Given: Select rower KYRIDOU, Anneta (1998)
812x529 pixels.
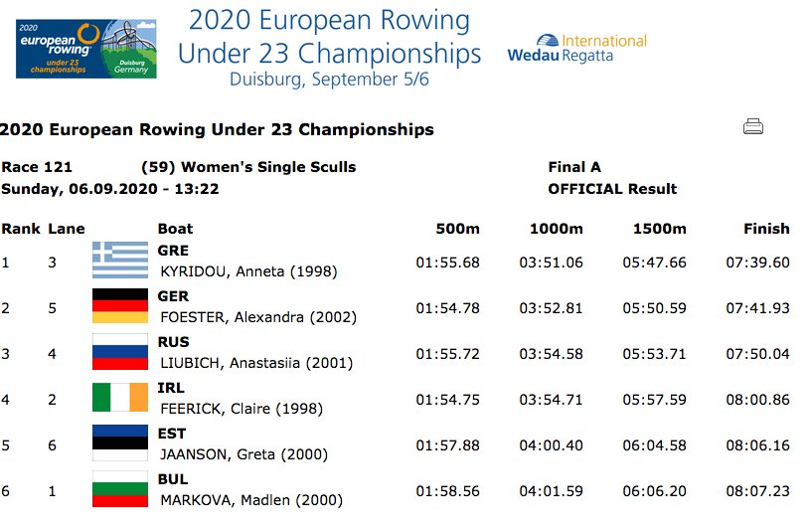Looking at the screenshot, I should click(248, 271).
